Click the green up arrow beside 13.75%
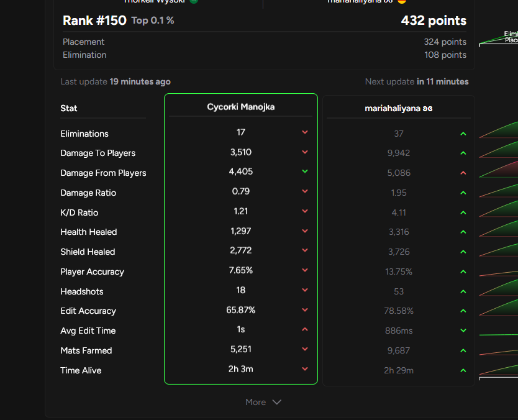Screen dimensions: 518x420 pos(463,272)
